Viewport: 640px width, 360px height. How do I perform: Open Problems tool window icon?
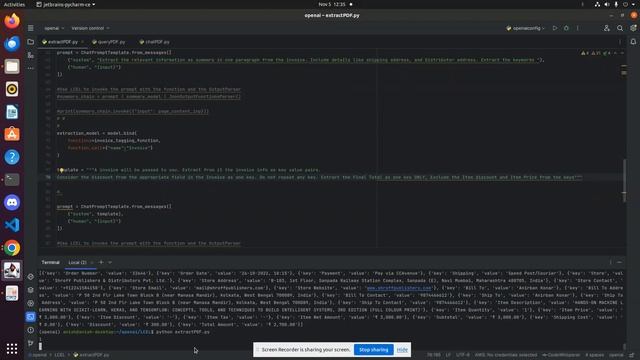[x=31, y=330]
